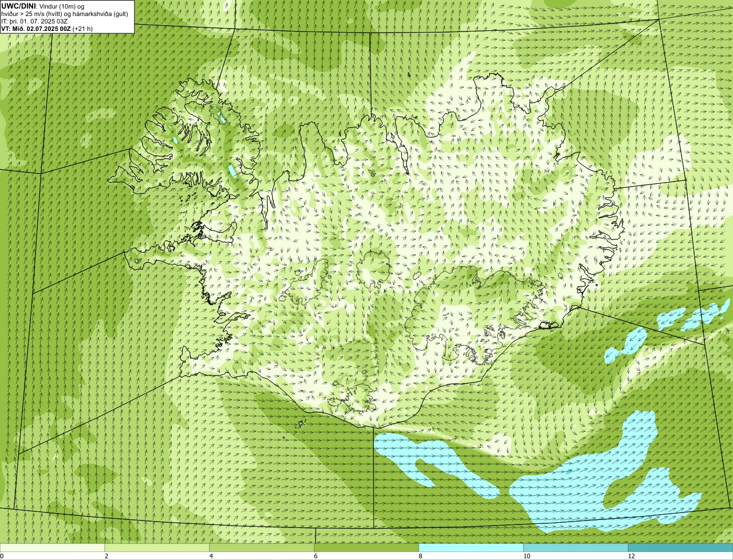Click the 10–12 m/s teal legend swatch

[576, 547]
